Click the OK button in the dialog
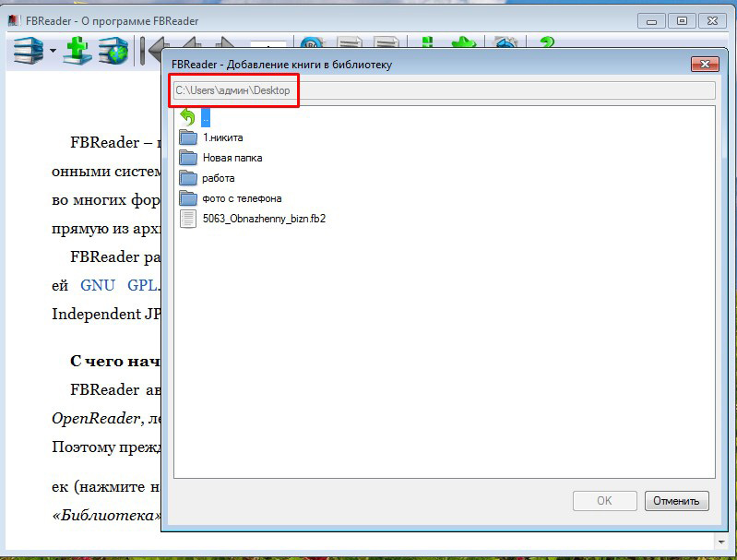 pyautogui.click(x=604, y=501)
